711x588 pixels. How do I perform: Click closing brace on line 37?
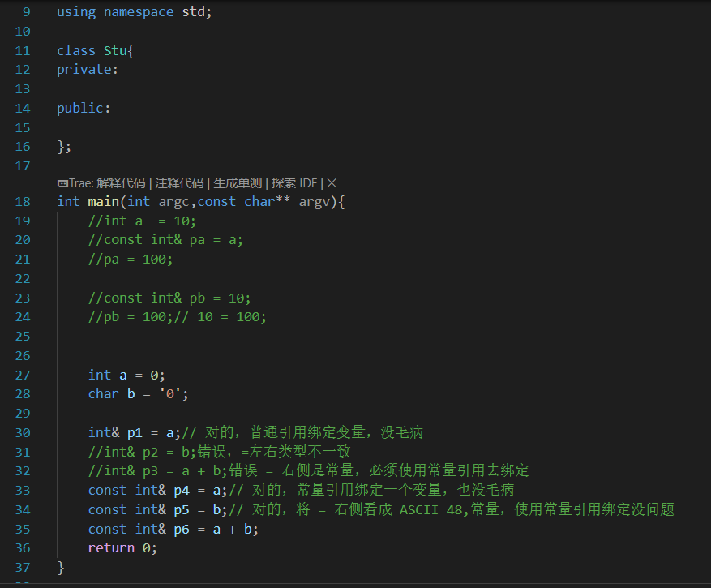point(61,568)
